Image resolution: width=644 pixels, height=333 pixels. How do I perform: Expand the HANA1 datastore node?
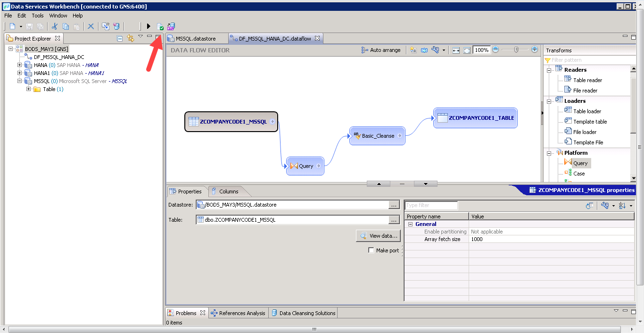20,73
